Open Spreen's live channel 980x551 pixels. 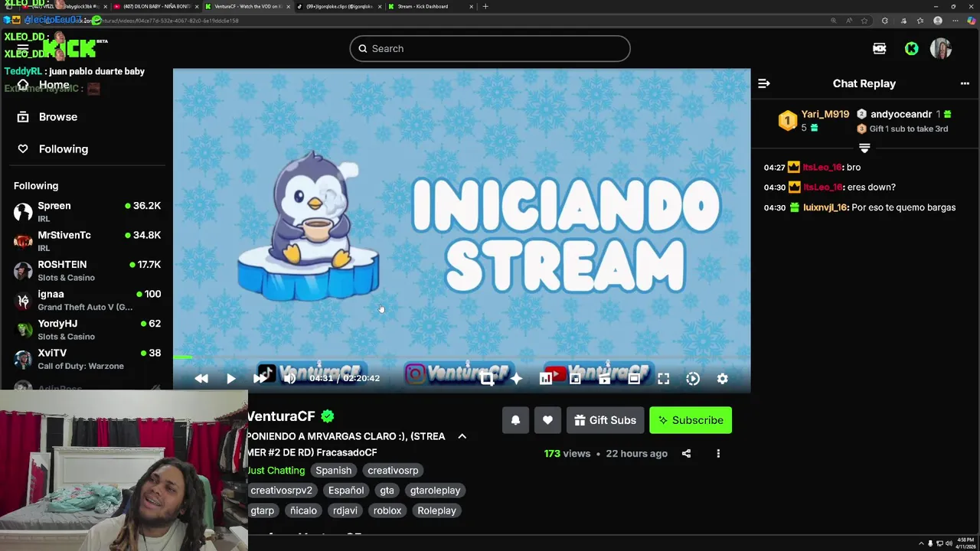(x=87, y=211)
